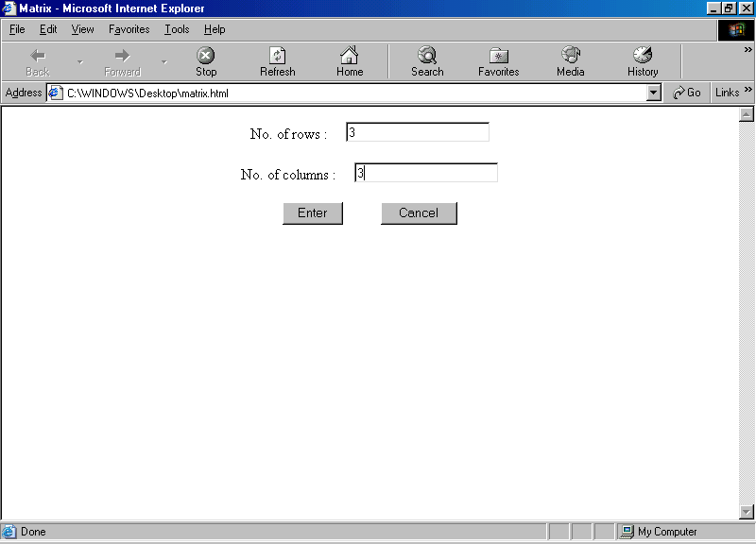
Task: Click the scrollbar up arrow
Action: click(746, 114)
